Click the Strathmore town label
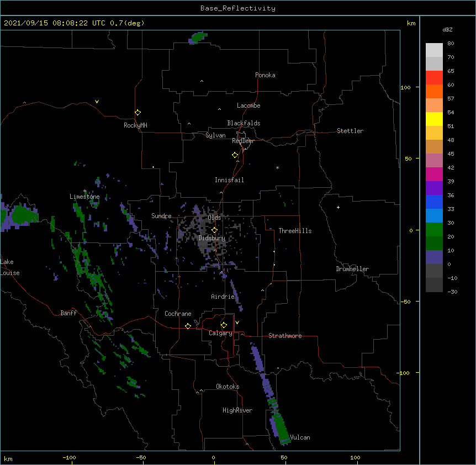This screenshot has width=476, height=465. (285, 336)
